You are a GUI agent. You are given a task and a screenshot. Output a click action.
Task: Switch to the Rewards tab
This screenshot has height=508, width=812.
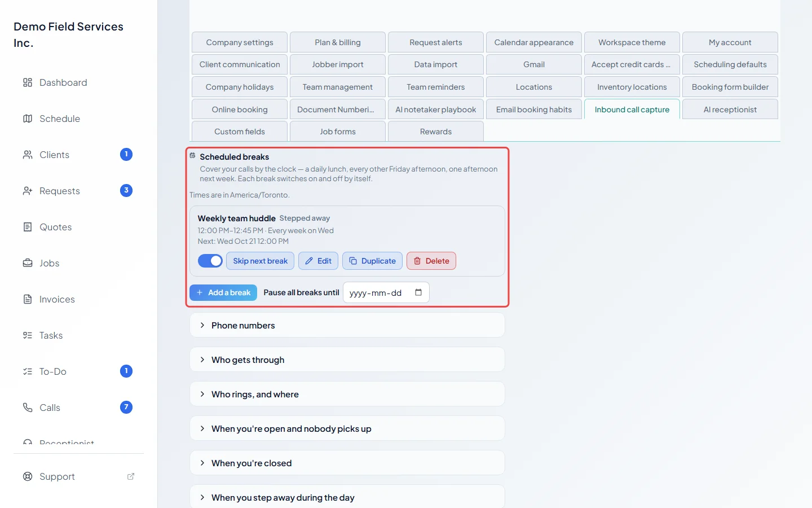(436, 132)
